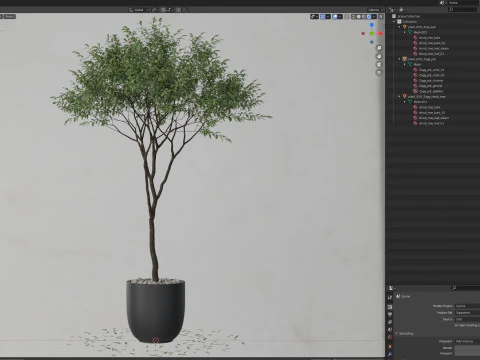Click the zoom magnifier in the viewport navigation
The image size is (480, 360).
379,48
